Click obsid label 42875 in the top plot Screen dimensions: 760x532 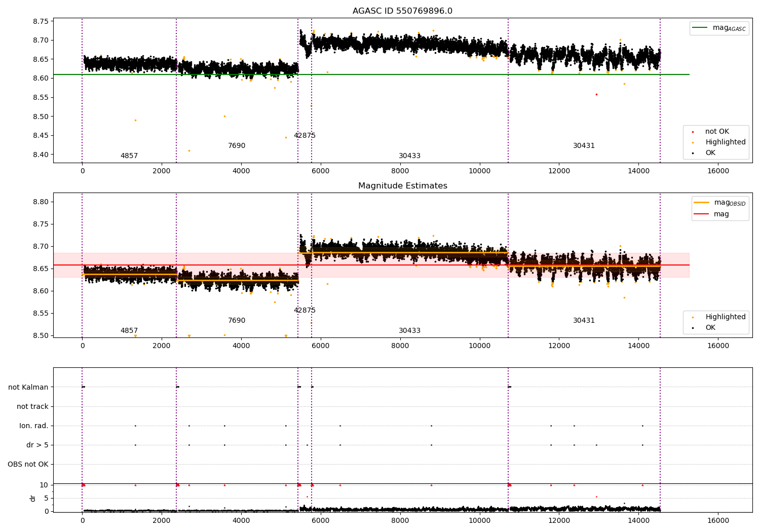pos(305,136)
